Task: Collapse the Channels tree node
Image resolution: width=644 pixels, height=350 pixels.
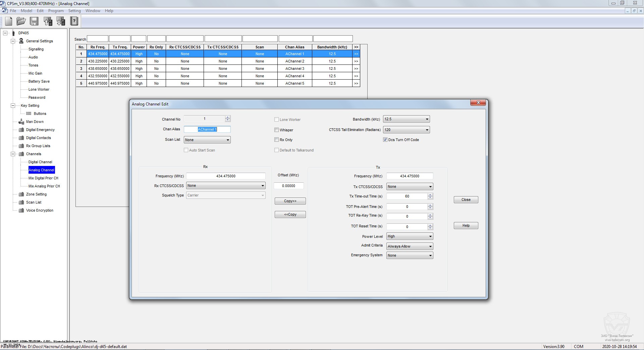Action: point(13,154)
